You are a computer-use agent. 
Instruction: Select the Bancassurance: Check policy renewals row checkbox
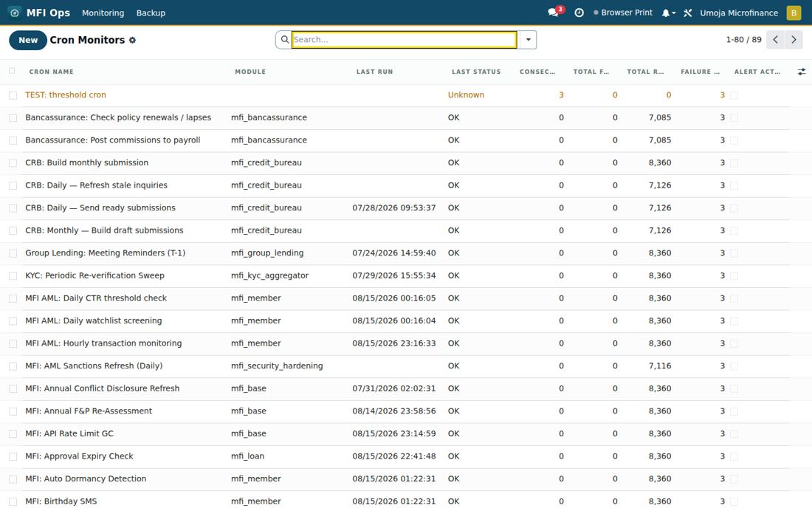tap(13, 118)
